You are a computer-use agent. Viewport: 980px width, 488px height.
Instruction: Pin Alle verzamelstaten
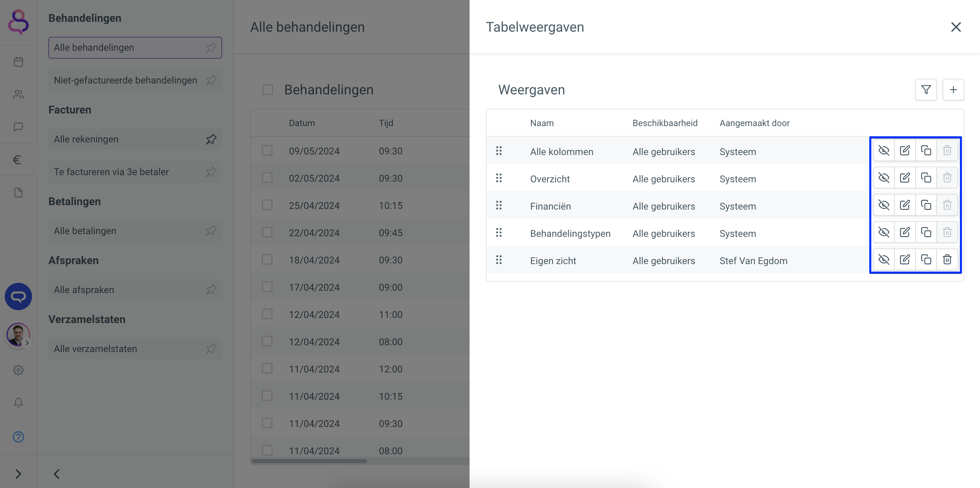click(x=211, y=349)
